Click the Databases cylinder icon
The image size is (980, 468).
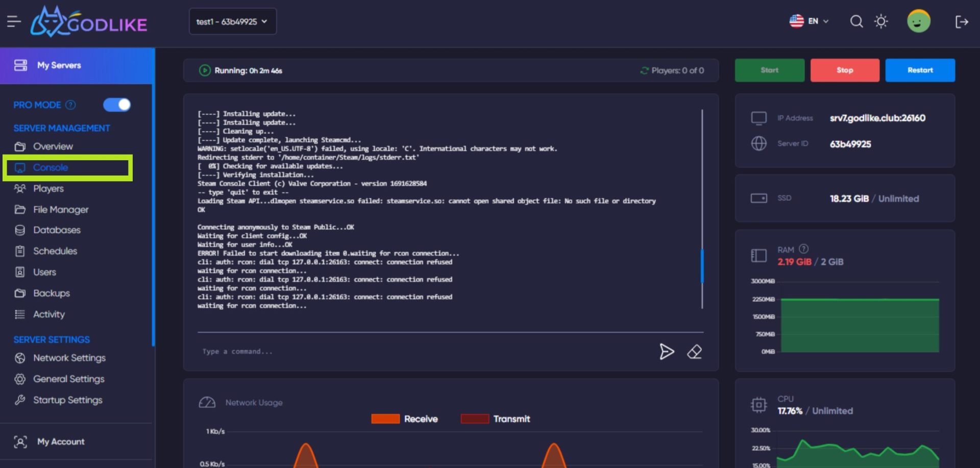click(20, 230)
